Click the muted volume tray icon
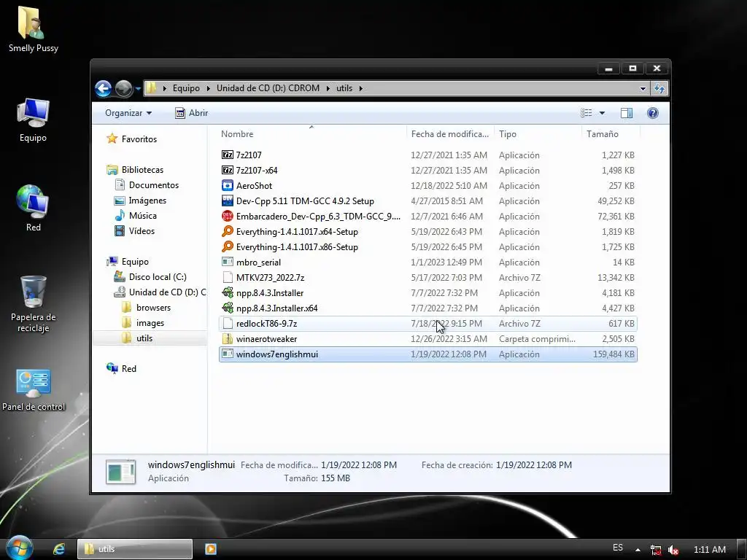 [673, 550]
